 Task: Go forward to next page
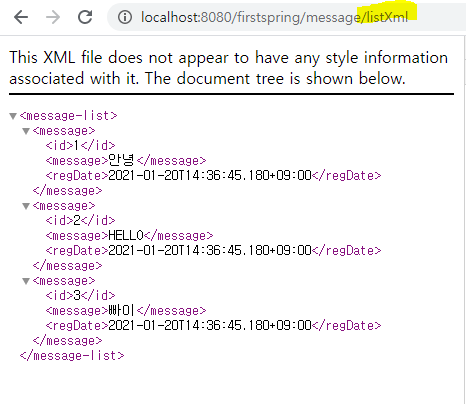click(53, 17)
